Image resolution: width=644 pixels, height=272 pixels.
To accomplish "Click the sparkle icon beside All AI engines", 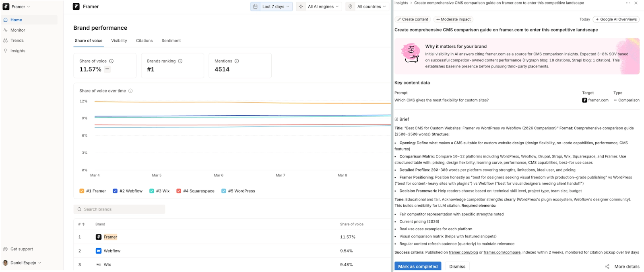I will 301,6.
